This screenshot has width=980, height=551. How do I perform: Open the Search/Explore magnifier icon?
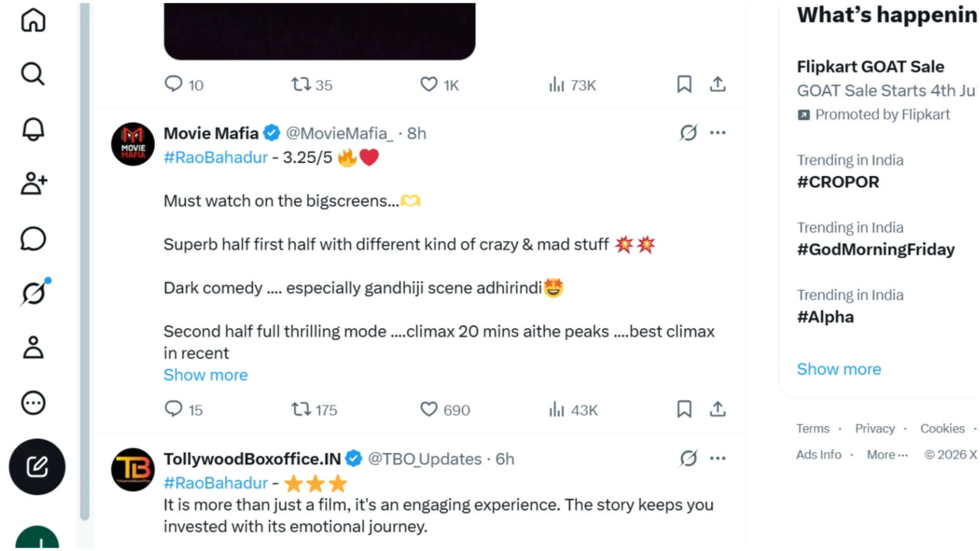coord(33,74)
